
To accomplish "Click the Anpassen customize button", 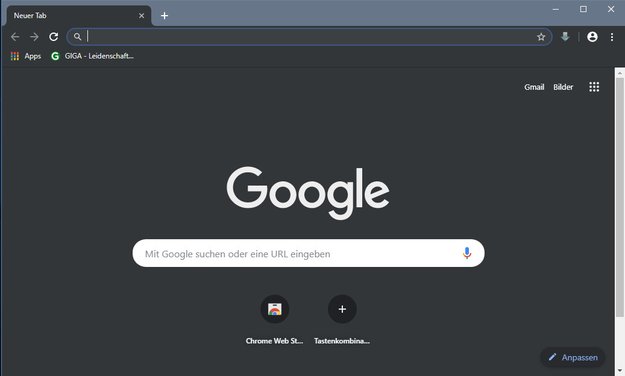I will click(573, 357).
